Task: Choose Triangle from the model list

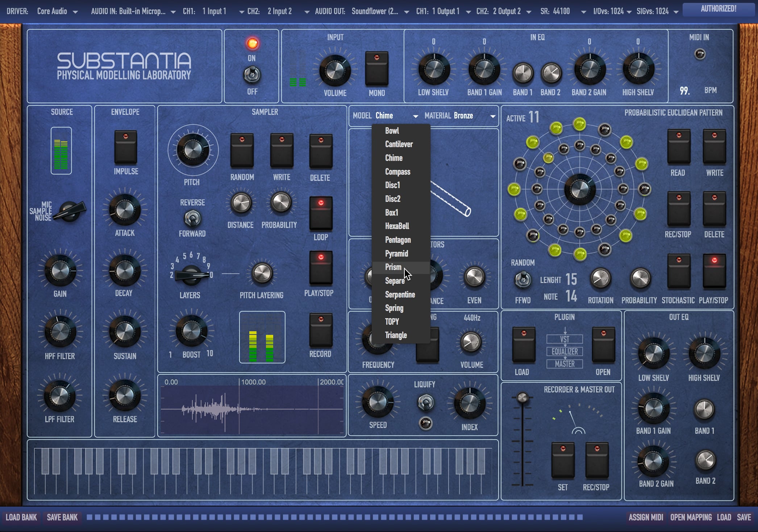Action: pos(401,336)
